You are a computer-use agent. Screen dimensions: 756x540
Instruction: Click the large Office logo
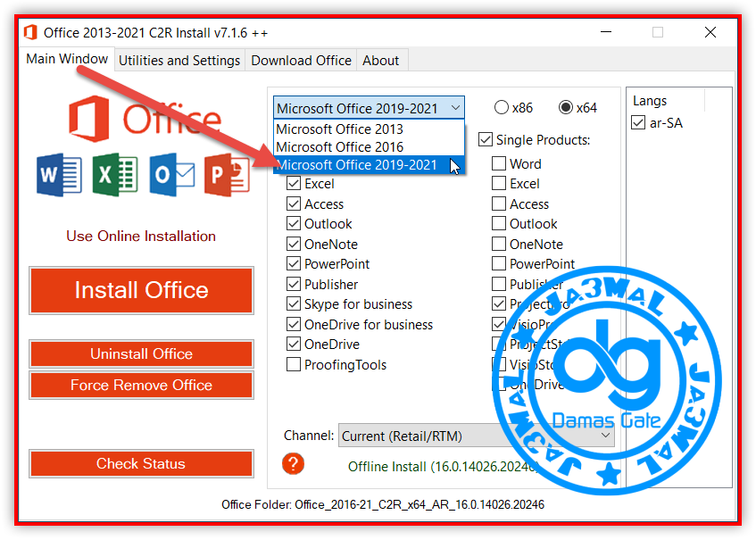point(145,119)
